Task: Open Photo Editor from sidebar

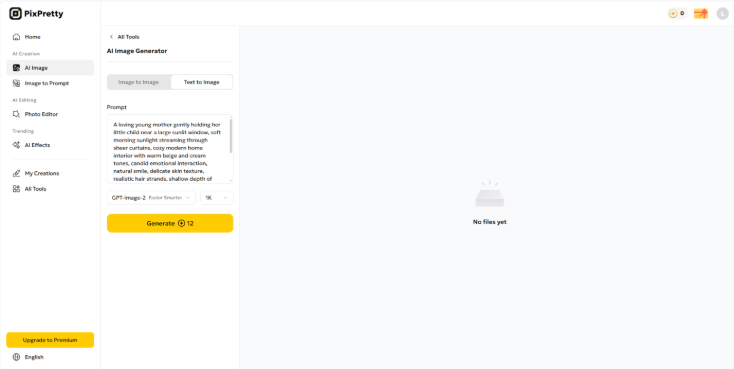Action: pyautogui.click(x=50, y=114)
